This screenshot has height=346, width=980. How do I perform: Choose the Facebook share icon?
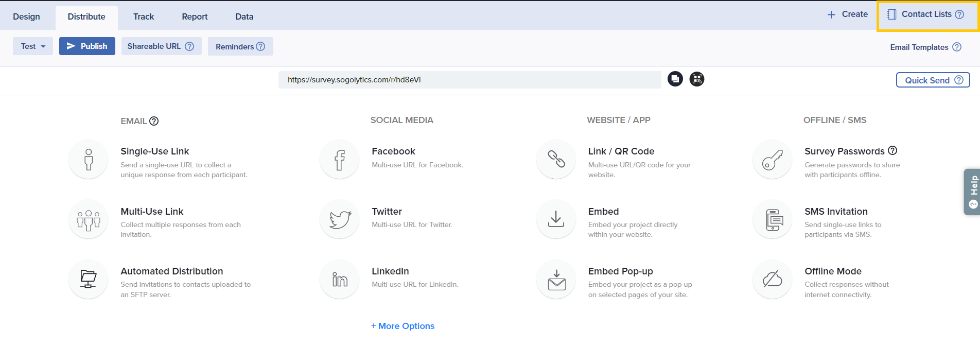pos(340,160)
